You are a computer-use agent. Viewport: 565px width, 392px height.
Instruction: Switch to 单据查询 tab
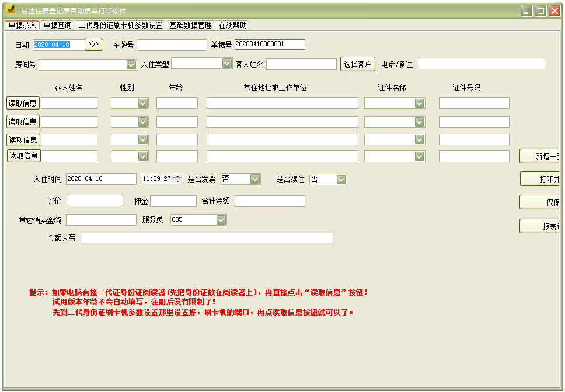(58, 25)
